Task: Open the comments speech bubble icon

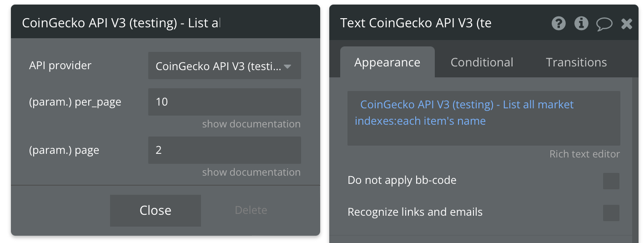Action: [604, 24]
